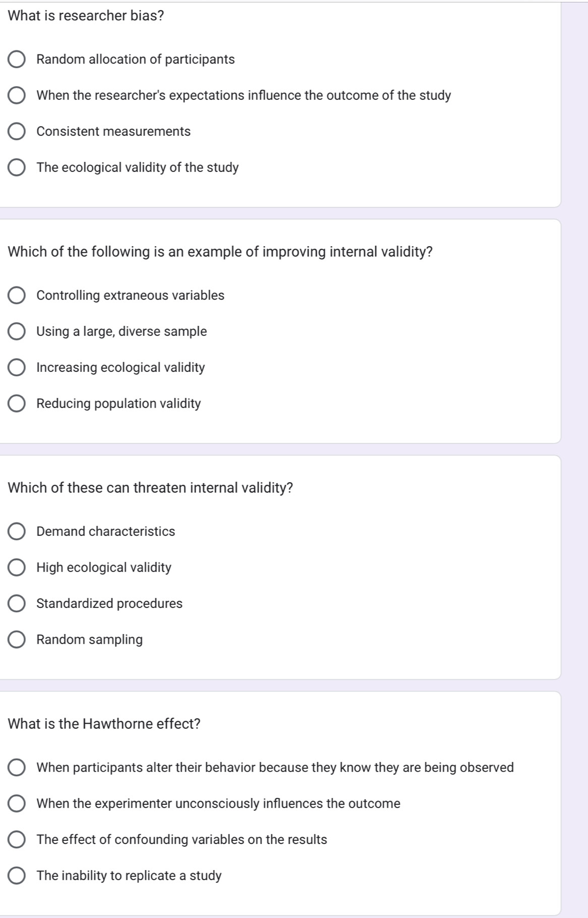Pick 'The inability to replicate a study'
This screenshot has width=588, height=918.
[17, 876]
